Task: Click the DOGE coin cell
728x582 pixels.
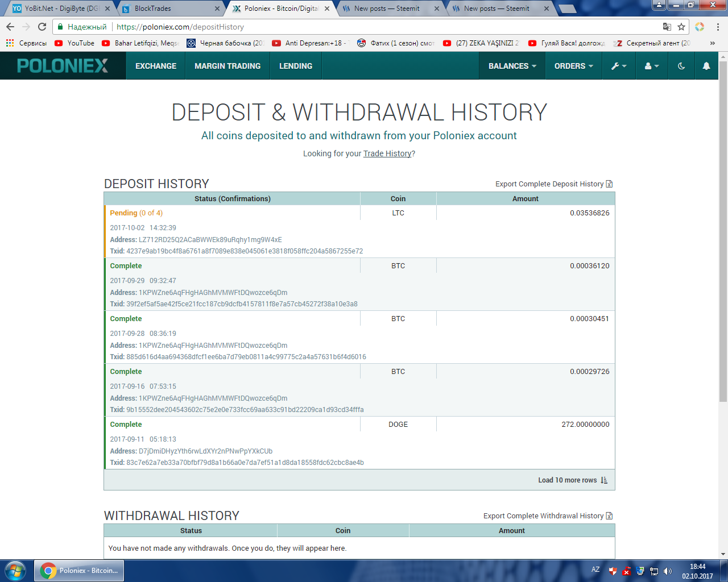Action: 398,425
